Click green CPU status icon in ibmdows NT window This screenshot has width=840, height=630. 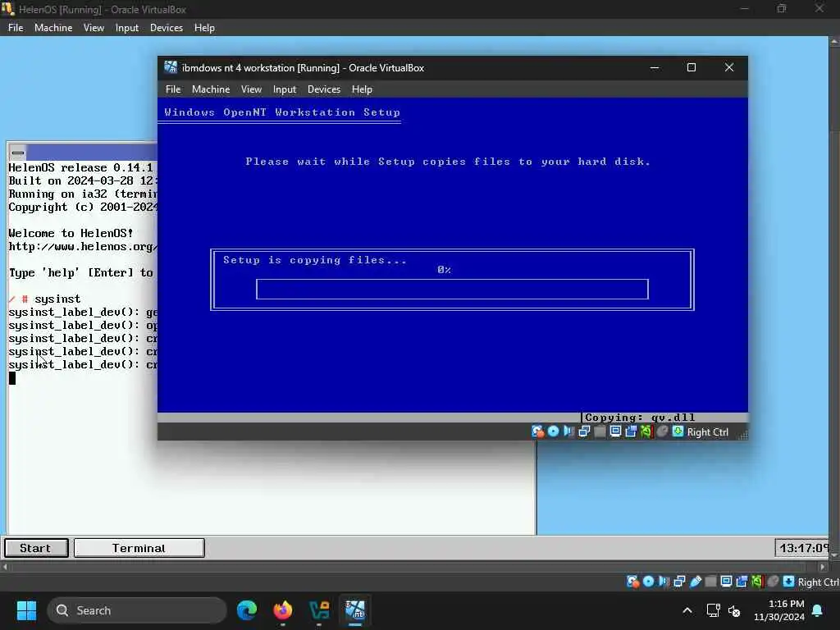click(646, 431)
